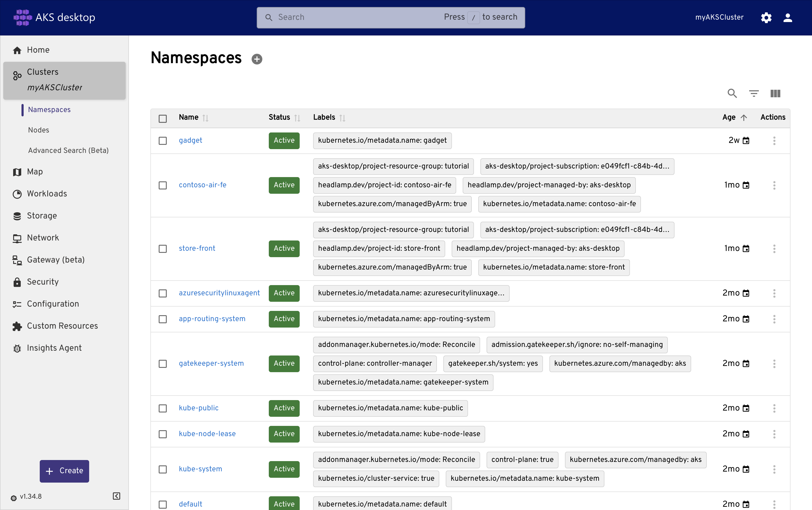Toggle the select-all checkbox in header
The image size is (812, 510).
pyautogui.click(x=162, y=118)
